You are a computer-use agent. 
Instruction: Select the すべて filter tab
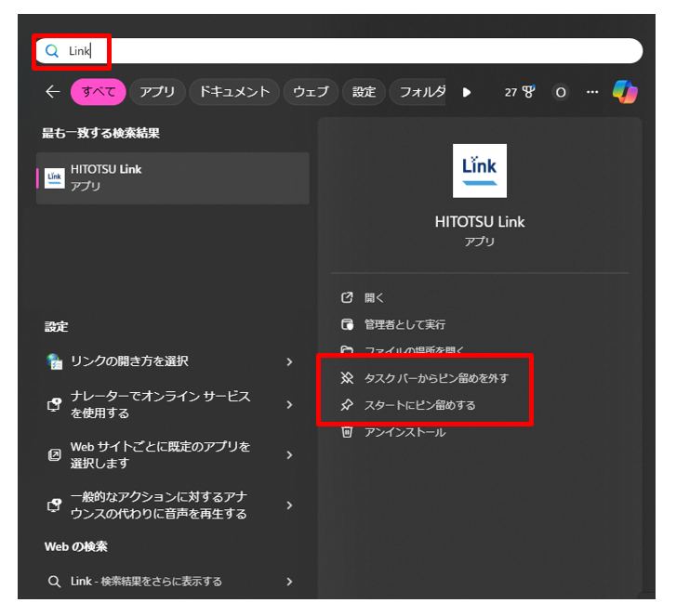click(99, 92)
